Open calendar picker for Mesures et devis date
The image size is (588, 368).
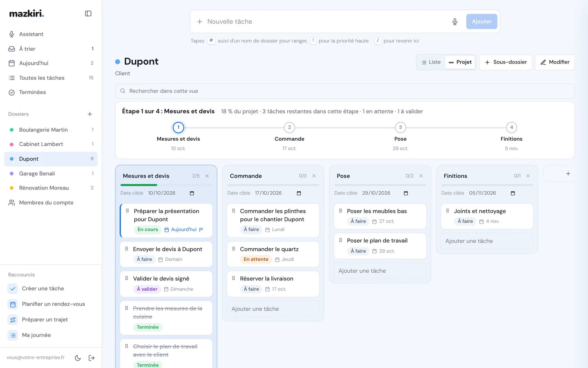coord(192,193)
